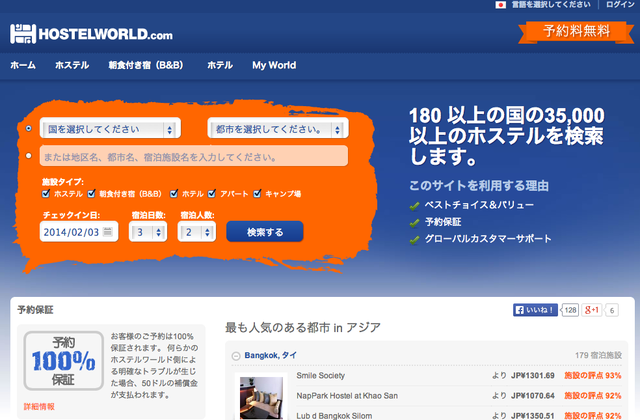Open the ホステル menu item

pyautogui.click(x=72, y=65)
